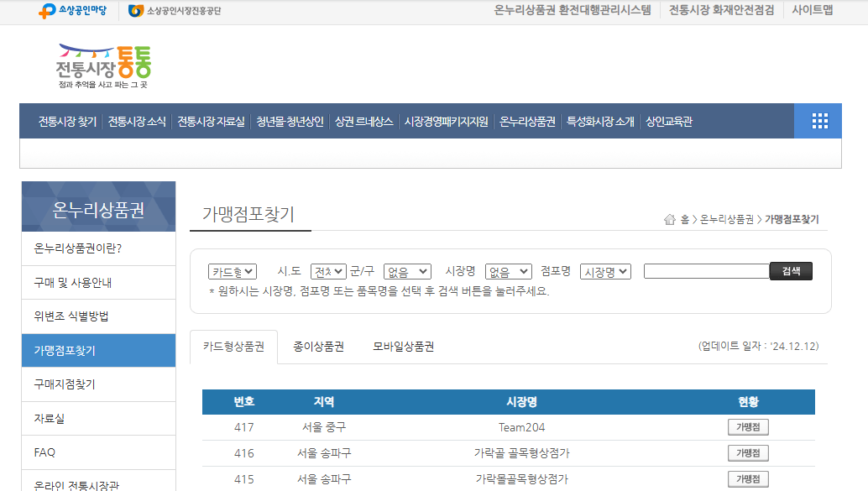868x491 pixels.
Task: Click inside the keyword search input field
Action: 705,270
